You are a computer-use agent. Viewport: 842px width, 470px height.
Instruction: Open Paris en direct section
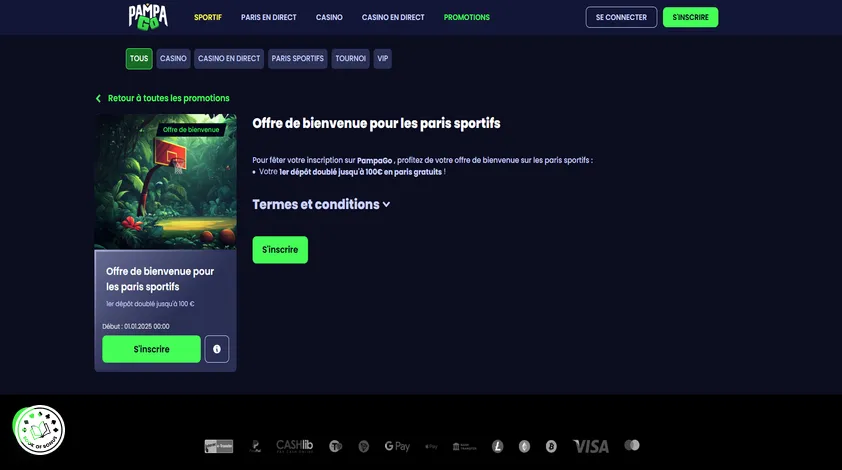click(268, 17)
